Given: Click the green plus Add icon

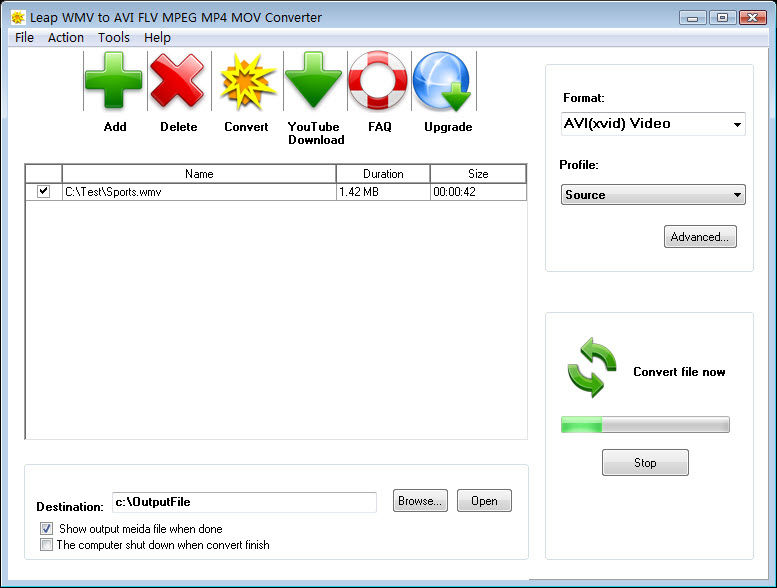Looking at the screenshot, I should coord(113,80).
